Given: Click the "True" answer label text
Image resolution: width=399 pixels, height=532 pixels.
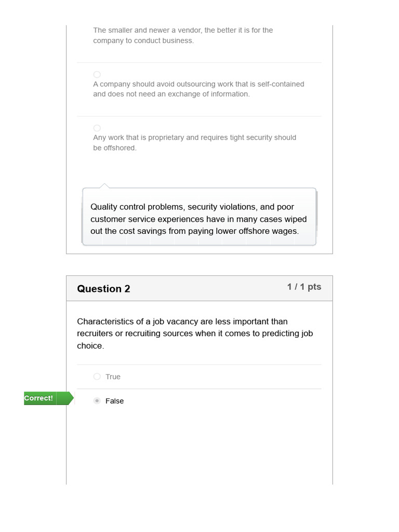Looking at the screenshot, I should pyautogui.click(x=113, y=377).
